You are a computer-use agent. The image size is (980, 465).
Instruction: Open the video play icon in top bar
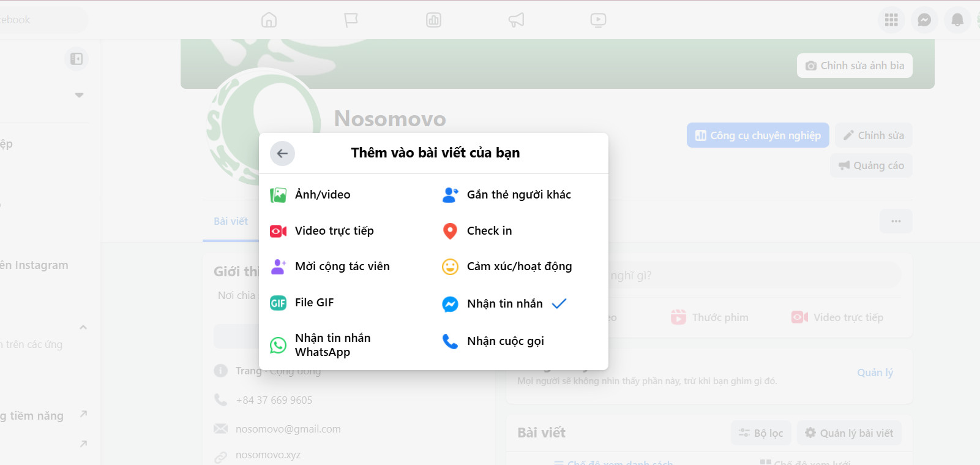tap(598, 20)
